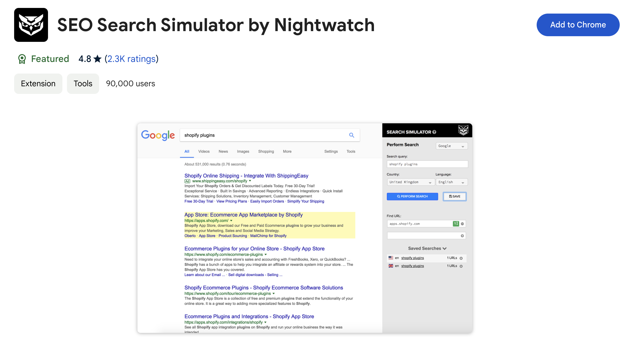Image resolution: width=644 pixels, height=349 pixels.
Task: Open the Free 30-Day Trial sitelink
Action: point(199,201)
